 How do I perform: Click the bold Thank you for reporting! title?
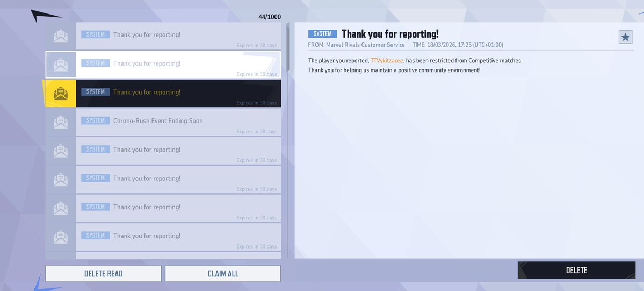click(x=390, y=34)
